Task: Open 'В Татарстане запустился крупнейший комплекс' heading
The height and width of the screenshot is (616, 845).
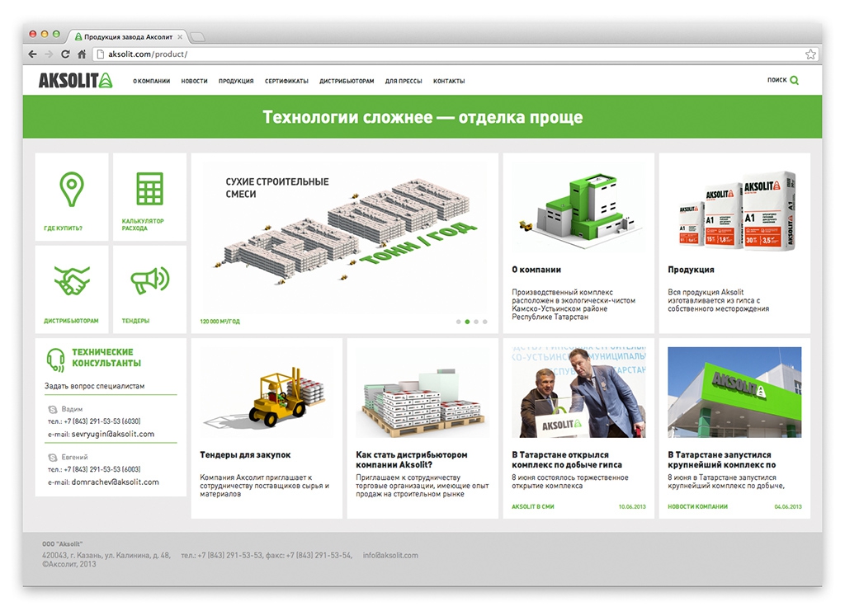Action: [x=722, y=460]
